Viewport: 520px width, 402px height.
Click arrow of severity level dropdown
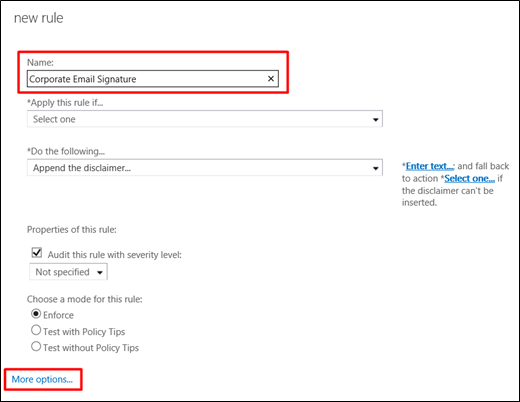[x=99, y=272]
